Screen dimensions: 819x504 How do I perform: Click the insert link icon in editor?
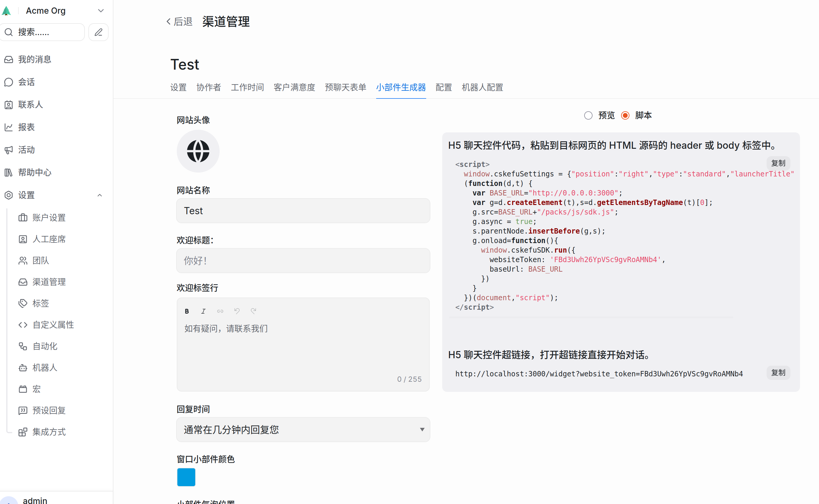(x=220, y=311)
